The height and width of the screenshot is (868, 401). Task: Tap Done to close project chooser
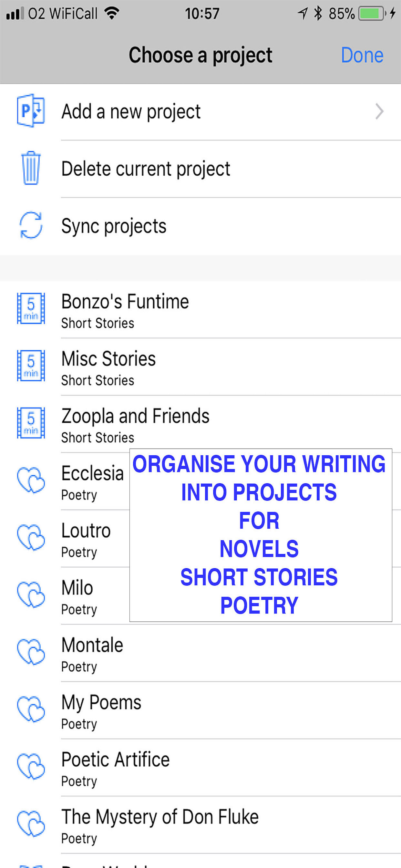362,55
